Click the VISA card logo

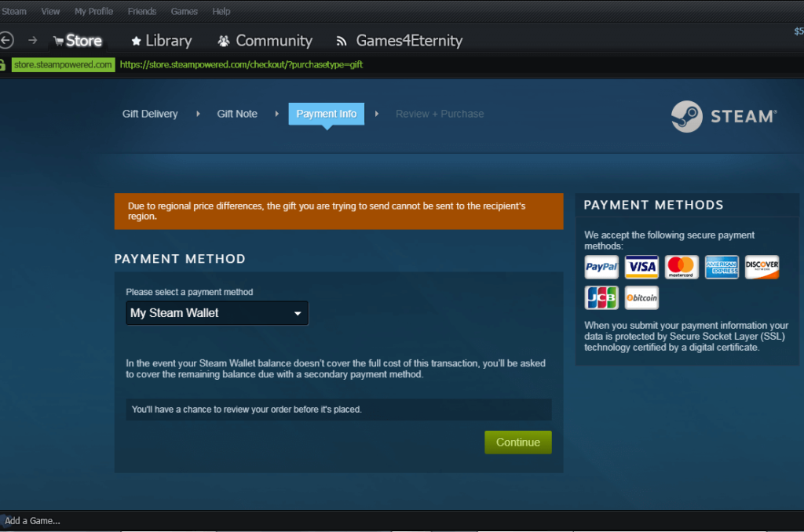pyautogui.click(x=641, y=267)
